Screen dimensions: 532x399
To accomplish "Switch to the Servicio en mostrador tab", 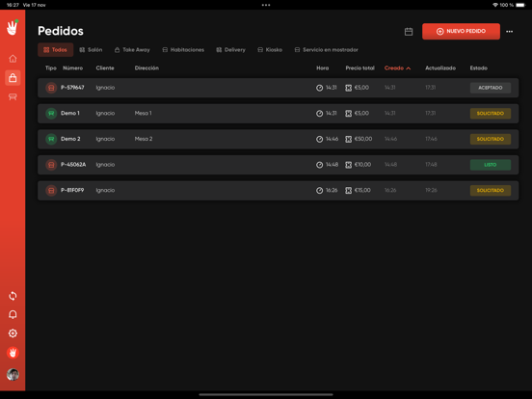I will (326, 50).
